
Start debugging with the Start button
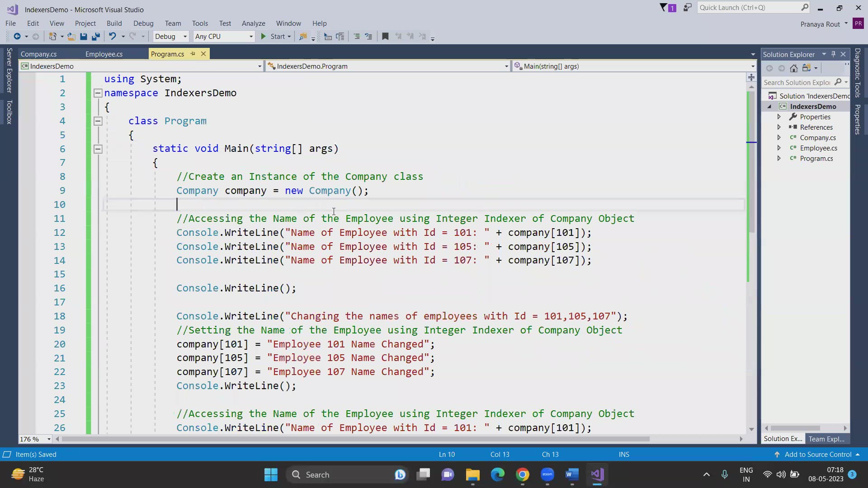[273, 37]
